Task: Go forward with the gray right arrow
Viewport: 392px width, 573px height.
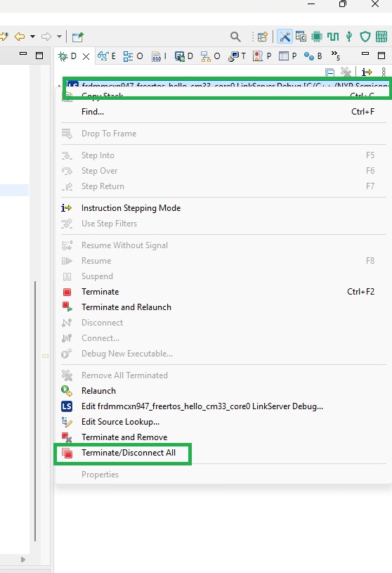Action: (46, 37)
